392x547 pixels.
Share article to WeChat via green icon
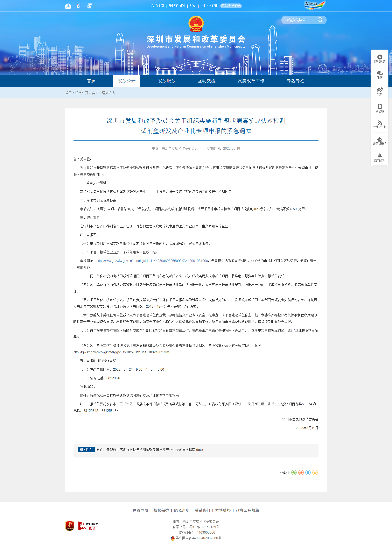click(294, 473)
